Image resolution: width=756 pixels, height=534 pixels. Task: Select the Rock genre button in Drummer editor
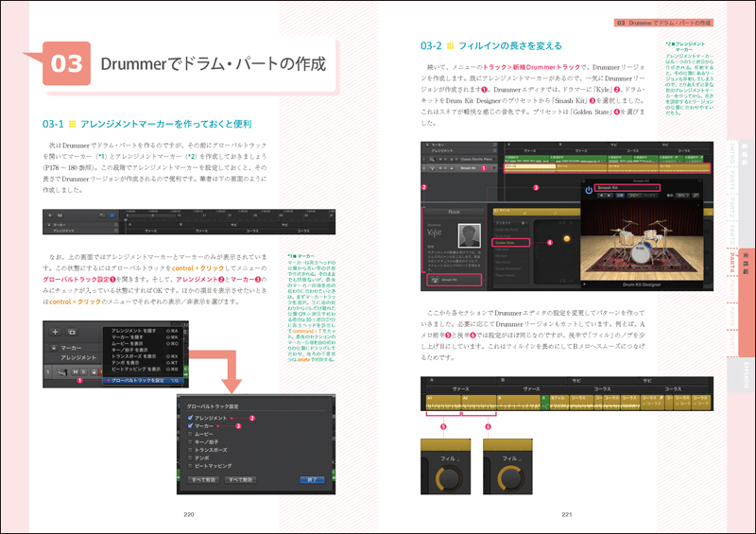click(454, 212)
